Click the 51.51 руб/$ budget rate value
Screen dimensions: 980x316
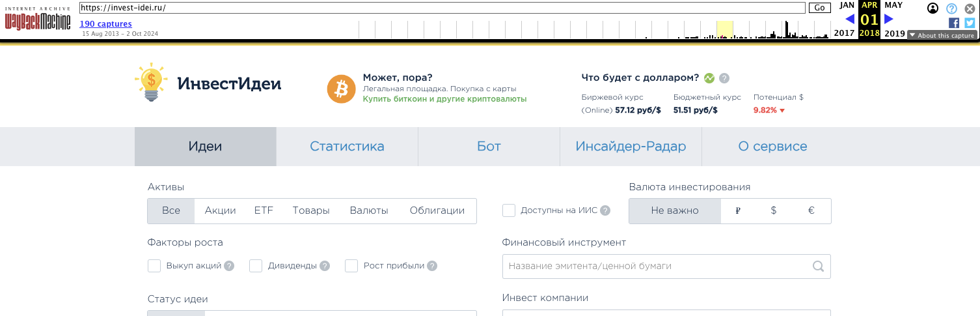(696, 110)
